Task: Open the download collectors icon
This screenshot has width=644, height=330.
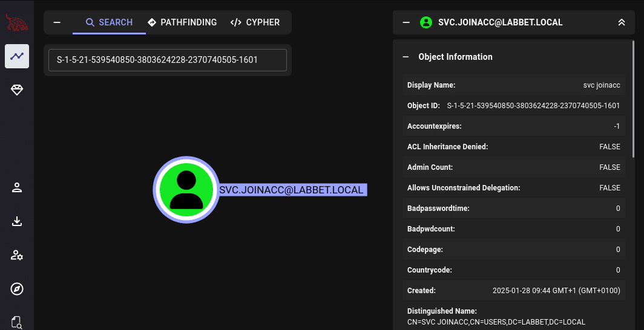Action: [x=17, y=221]
